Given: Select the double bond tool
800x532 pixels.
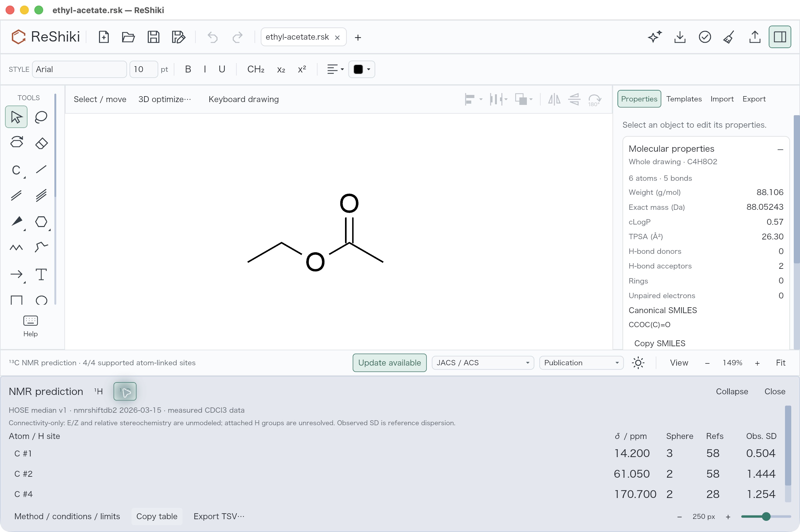Looking at the screenshot, I should (16, 195).
